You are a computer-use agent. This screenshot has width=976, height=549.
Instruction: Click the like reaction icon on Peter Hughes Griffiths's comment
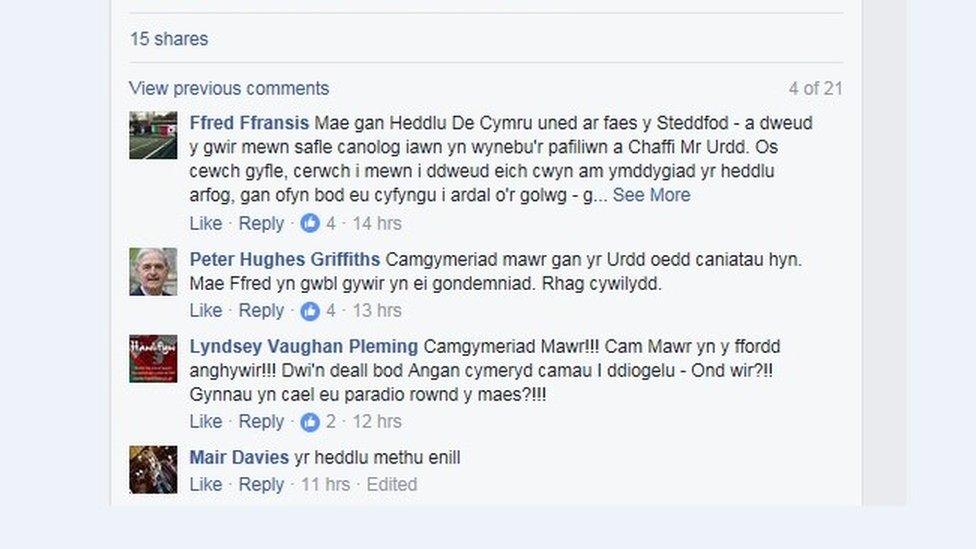tap(310, 311)
